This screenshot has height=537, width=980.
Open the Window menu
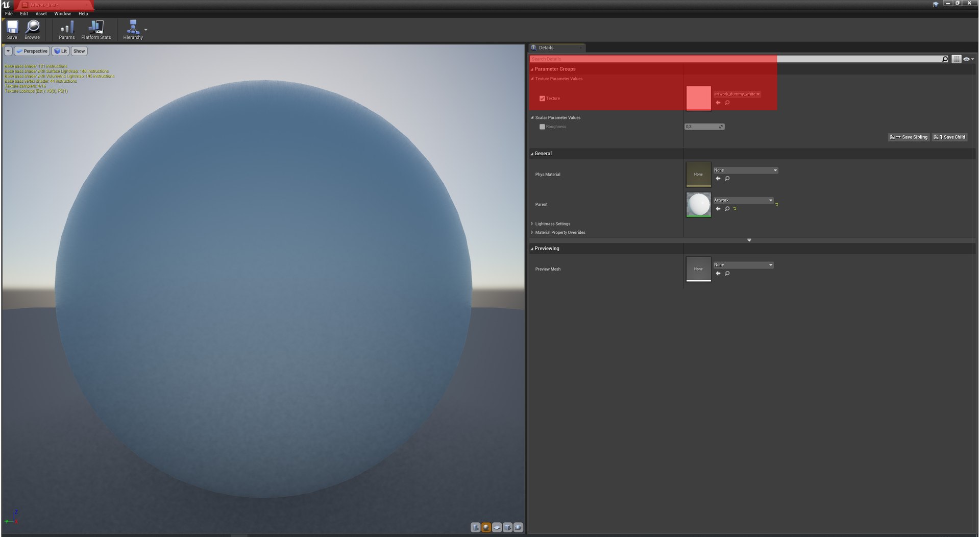pyautogui.click(x=62, y=14)
